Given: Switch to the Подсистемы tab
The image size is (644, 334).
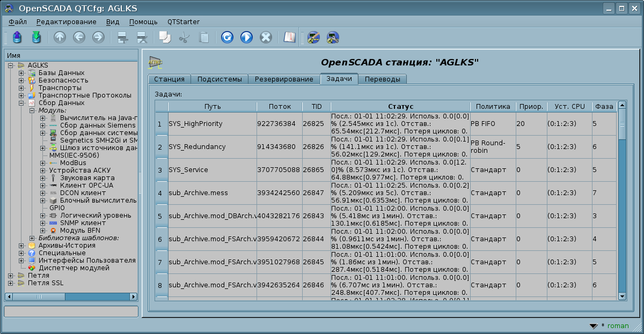Looking at the screenshot, I should point(219,79).
